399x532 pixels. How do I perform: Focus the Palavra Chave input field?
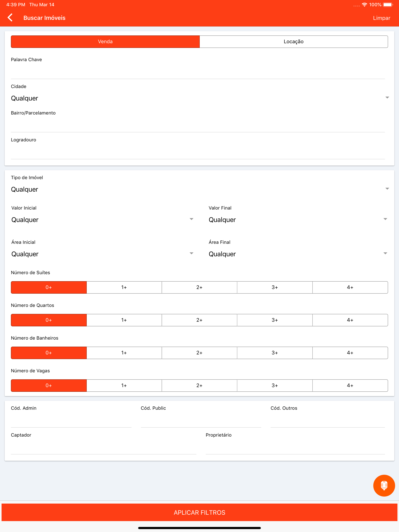tap(198, 72)
